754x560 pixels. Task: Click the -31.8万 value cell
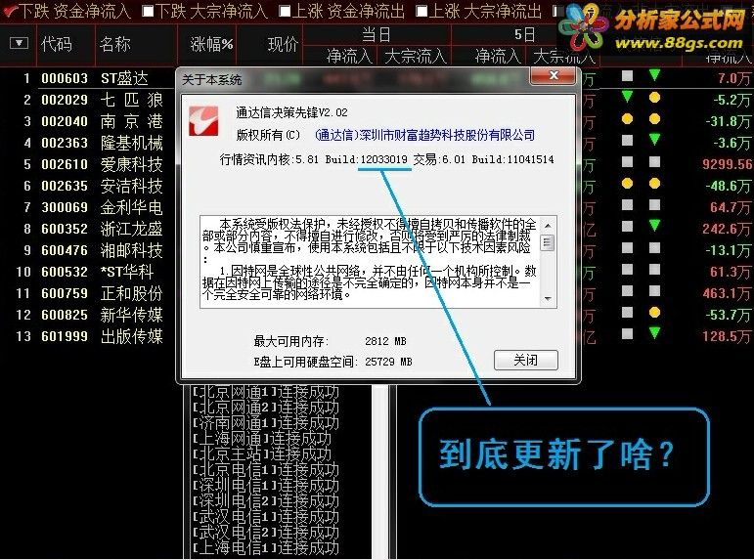728,121
